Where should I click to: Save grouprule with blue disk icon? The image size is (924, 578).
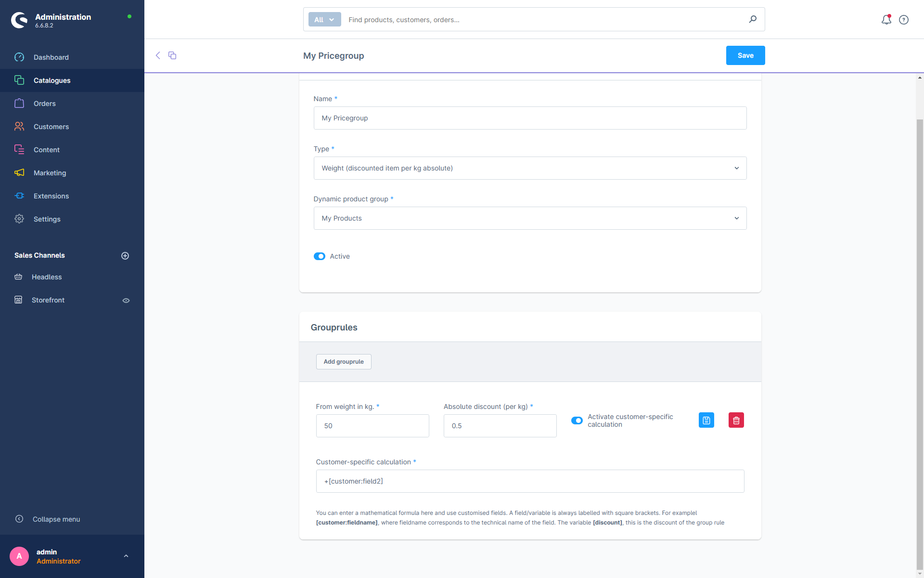[706, 420]
